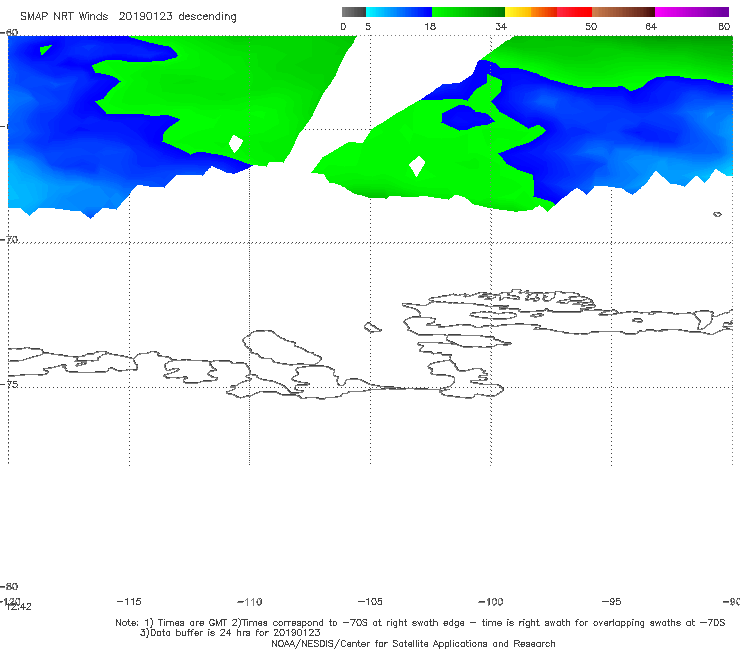This screenshot has width=740, height=650.
Task: Click the small island outline near -90 longitude
Action: pos(717,214)
